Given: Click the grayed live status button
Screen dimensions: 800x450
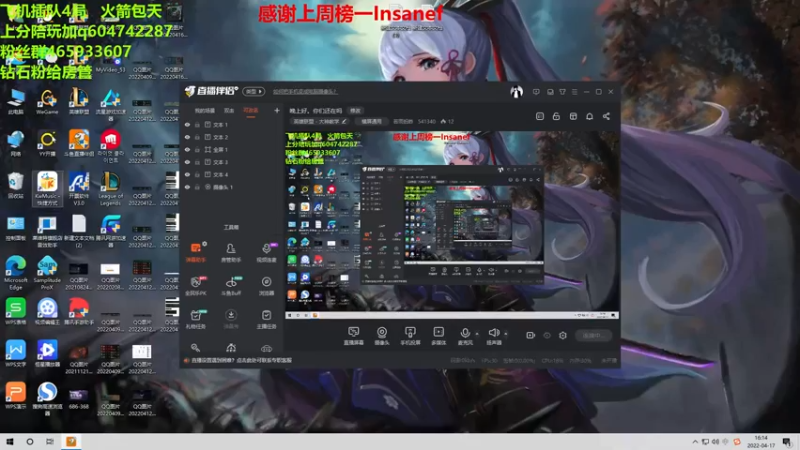Looking at the screenshot, I should (x=593, y=336).
